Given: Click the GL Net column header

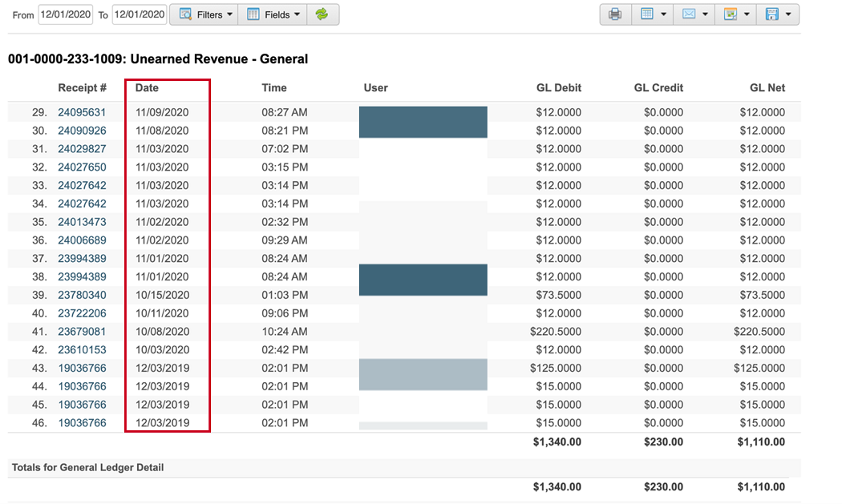Looking at the screenshot, I should 767,87.
